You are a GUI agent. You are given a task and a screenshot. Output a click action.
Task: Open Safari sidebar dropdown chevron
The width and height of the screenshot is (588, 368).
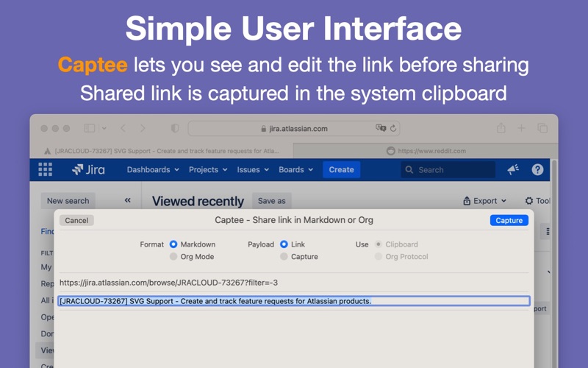(x=104, y=128)
